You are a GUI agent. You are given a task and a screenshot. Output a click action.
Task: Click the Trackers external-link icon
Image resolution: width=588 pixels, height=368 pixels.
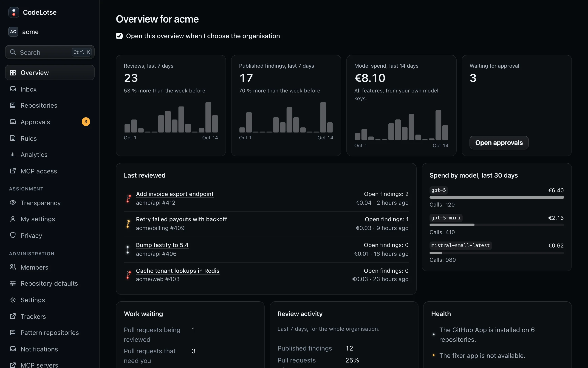(x=13, y=316)
